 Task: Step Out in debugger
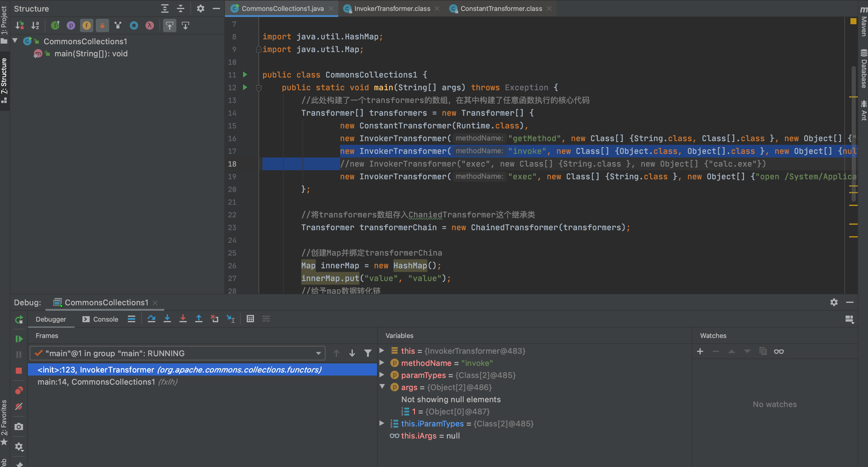199,319
